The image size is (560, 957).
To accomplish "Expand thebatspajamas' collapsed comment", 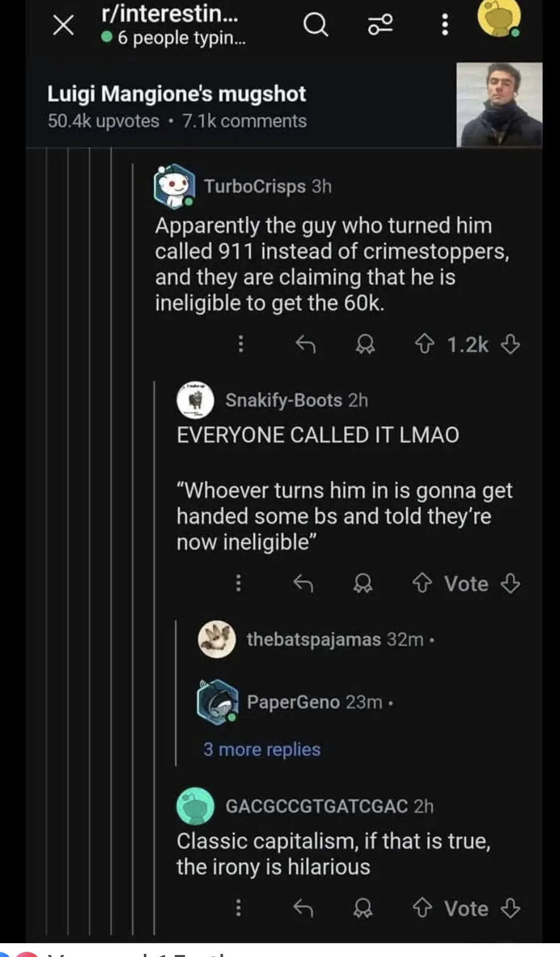I will point(313,639).
